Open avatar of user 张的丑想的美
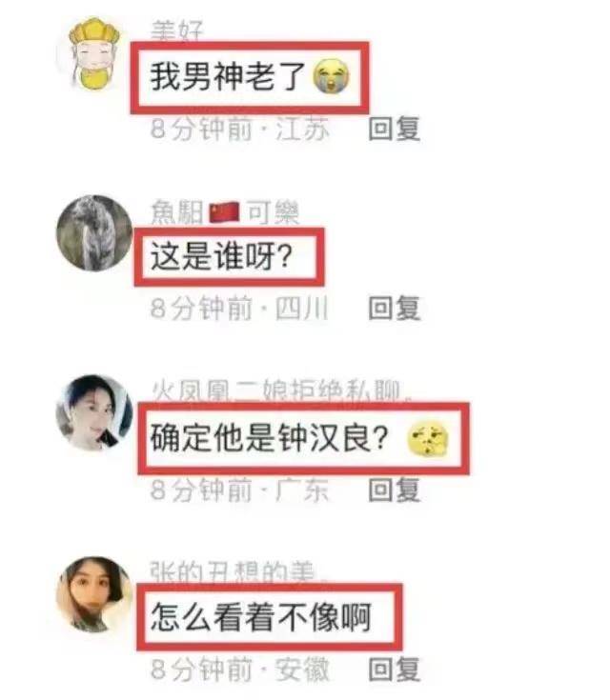Image resolution: width=610 pixels, height=700 pixels. (x=94, y=594)
